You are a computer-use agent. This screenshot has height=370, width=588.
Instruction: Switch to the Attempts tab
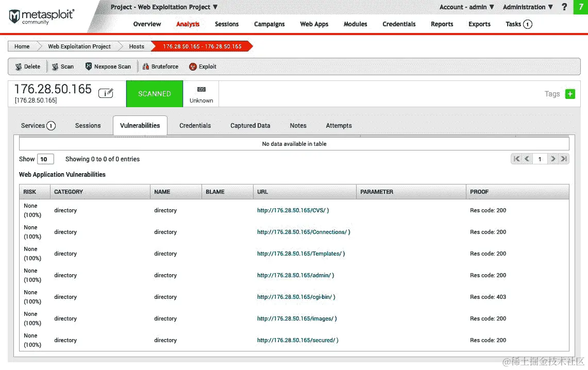coord(339,126)
